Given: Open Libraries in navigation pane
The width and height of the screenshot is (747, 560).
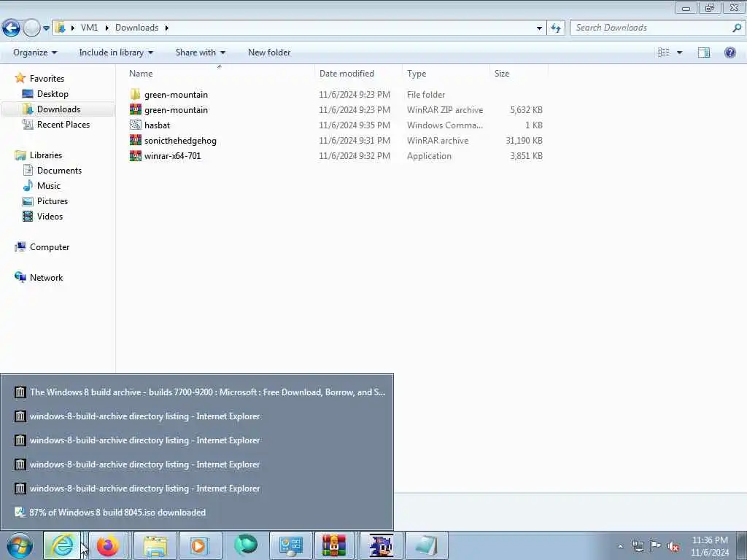Looking at the screenshot, I should pos(46,155).
